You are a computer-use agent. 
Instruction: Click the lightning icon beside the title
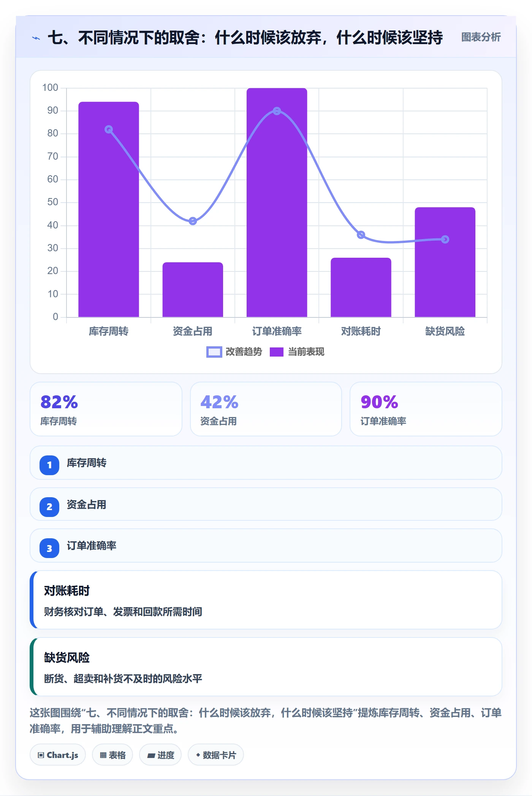[x=36, y=38]
